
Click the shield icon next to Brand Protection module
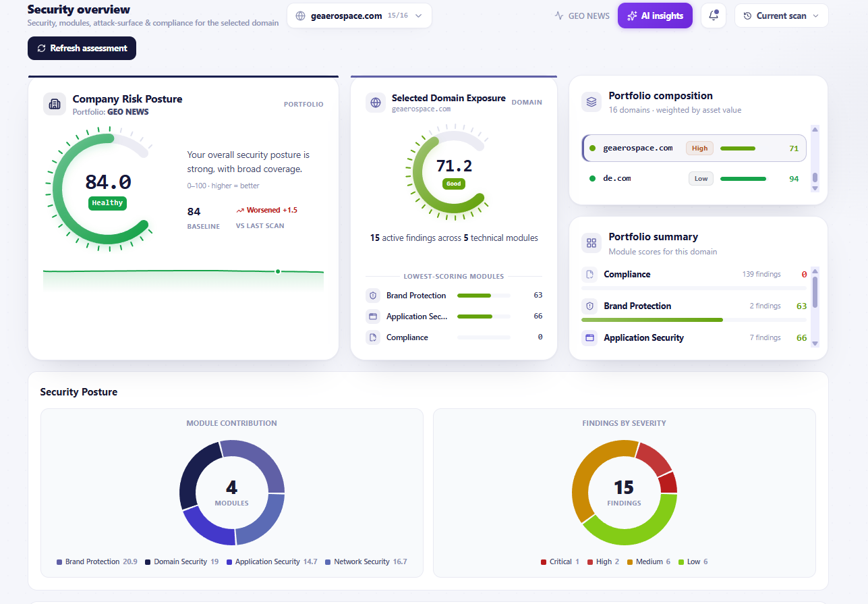(x=373, y=296)
